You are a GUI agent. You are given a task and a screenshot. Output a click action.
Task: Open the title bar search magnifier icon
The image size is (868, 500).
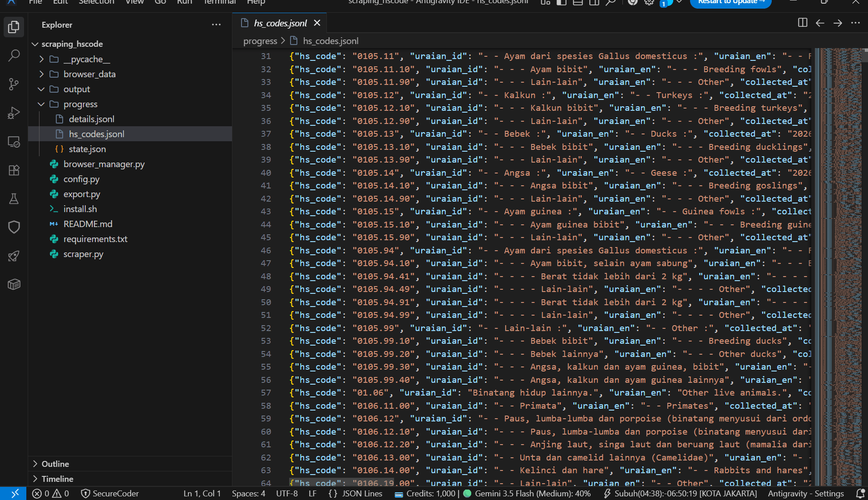pos(611,2)
